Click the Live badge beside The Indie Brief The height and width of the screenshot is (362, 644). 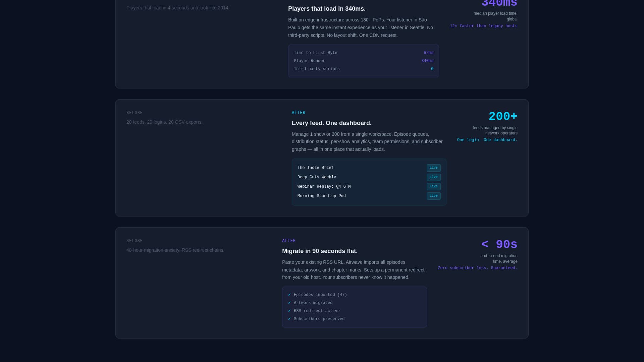(x=433, y=168)
